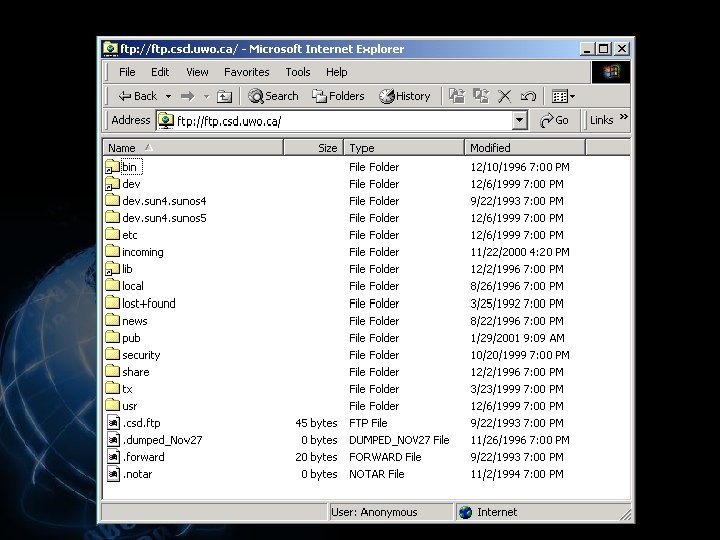
Task: Select the .forward file icon
Action: click(x=113, y=456)
